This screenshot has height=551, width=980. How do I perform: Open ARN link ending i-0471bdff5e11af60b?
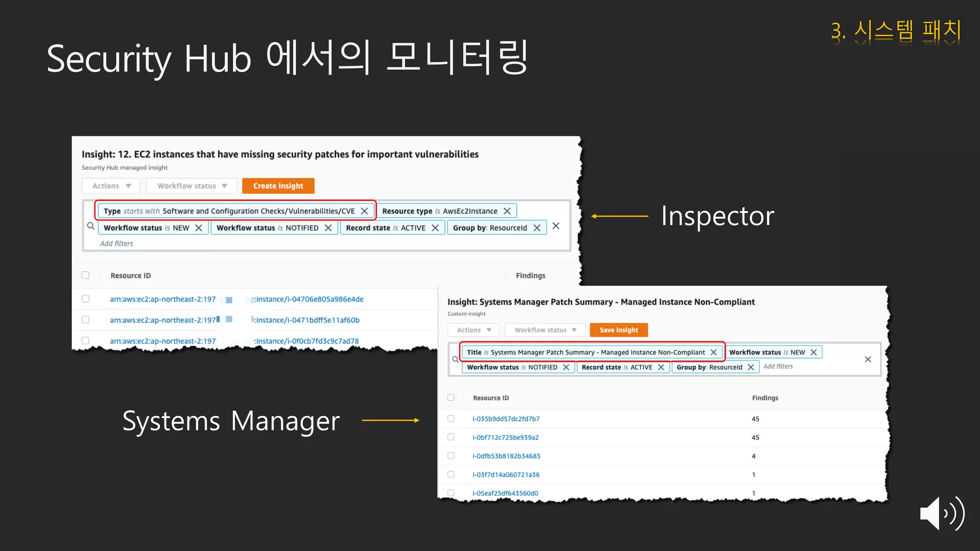[234, 320]
